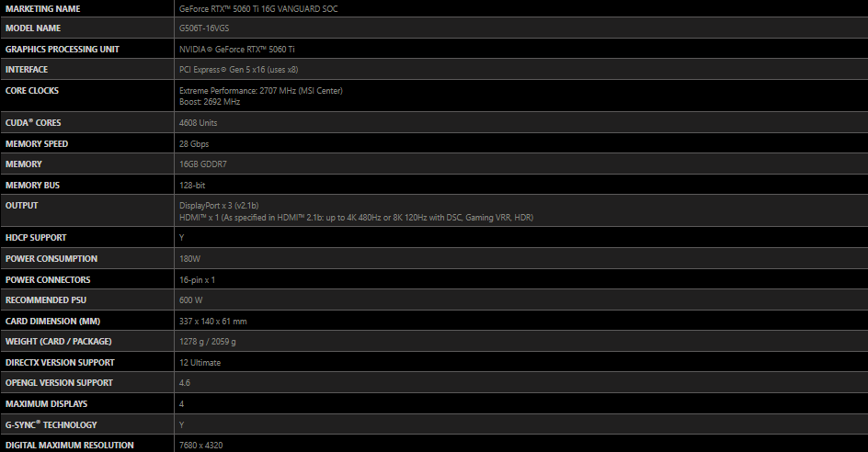Click the Boost 2692 MHz line
The image size is (868, 452).
[x=210, y=102]
